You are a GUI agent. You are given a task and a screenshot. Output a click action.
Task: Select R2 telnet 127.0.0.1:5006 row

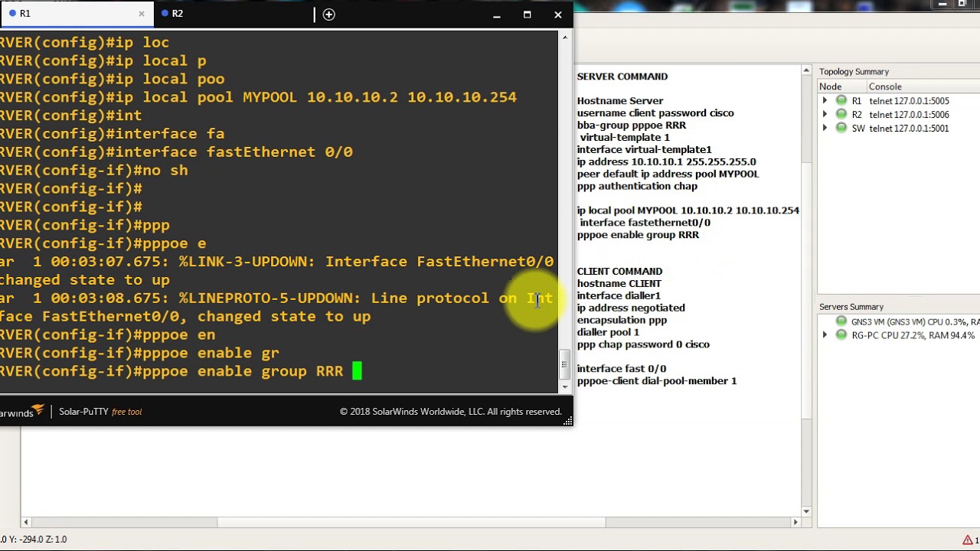[x=899, y=115]
